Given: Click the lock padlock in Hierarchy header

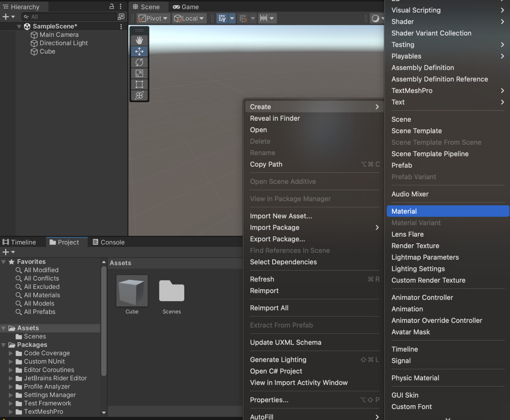Looking at the screenshot, I should [112, 6].
